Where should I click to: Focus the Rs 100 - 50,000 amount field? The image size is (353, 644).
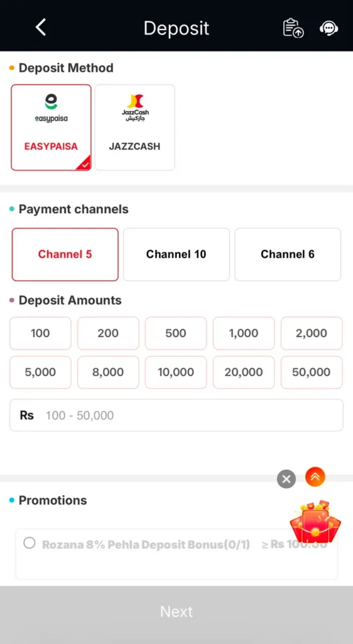pyautogui.click(x=176, y=415)
